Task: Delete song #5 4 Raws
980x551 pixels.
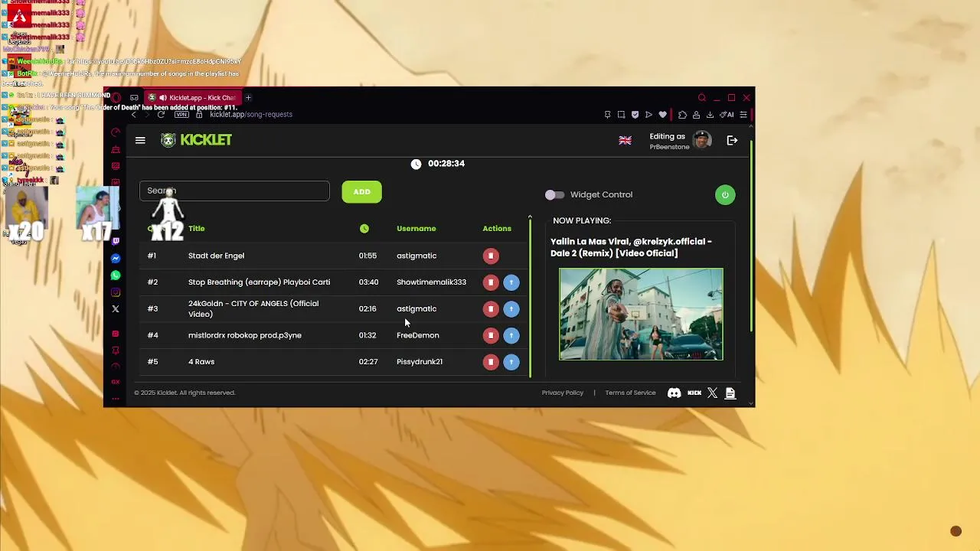Action: coord(491,362)
